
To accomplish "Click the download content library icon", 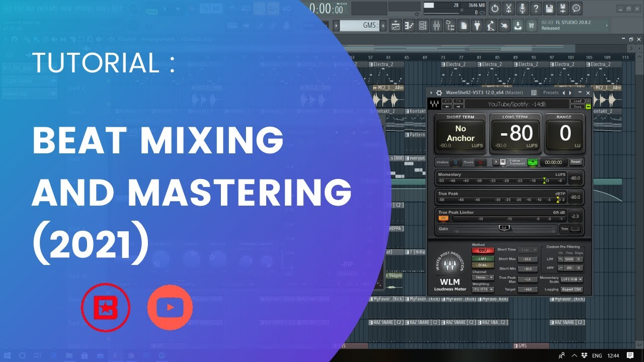I will click(518, 25).
